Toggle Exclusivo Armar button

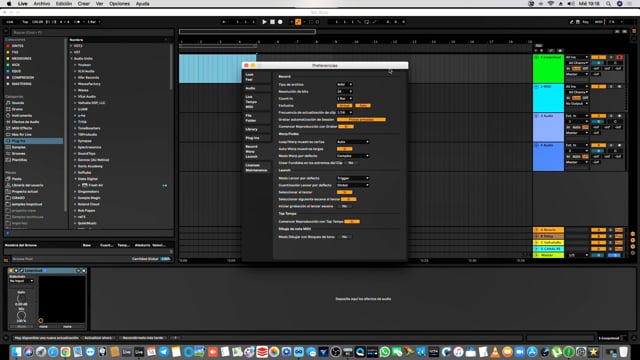[x=344, y=106]
